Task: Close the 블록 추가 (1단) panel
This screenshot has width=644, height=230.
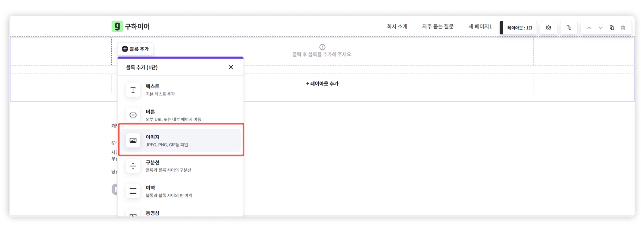Action: (x=231, y=67)
